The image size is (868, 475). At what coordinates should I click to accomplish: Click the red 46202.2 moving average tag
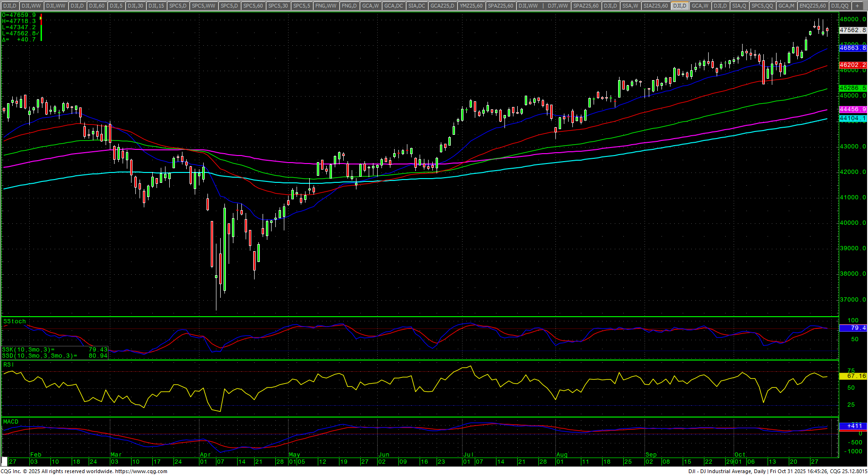pyautogui.click(x=853, y=65)
